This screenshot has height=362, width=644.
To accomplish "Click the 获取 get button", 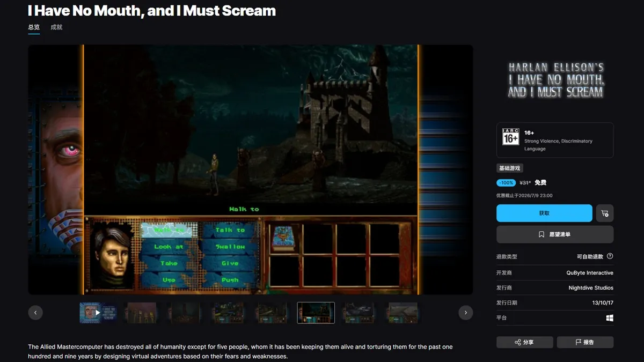I will click(544, 213).
